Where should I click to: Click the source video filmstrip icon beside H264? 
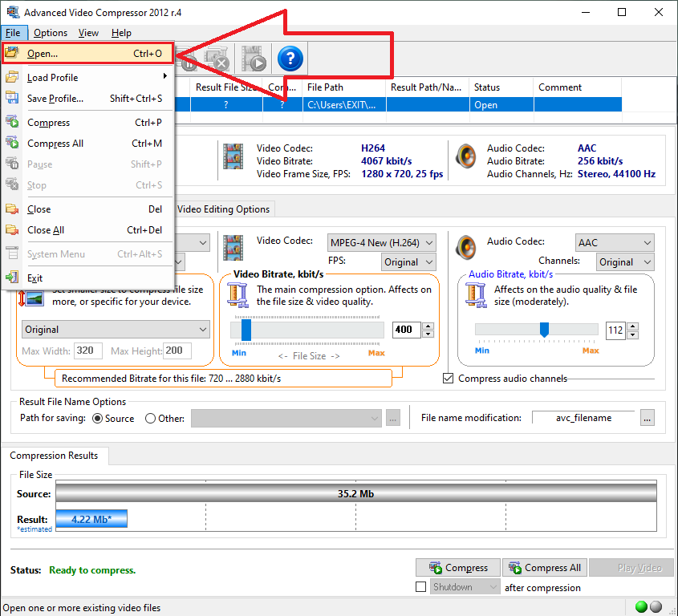[233, 156]
